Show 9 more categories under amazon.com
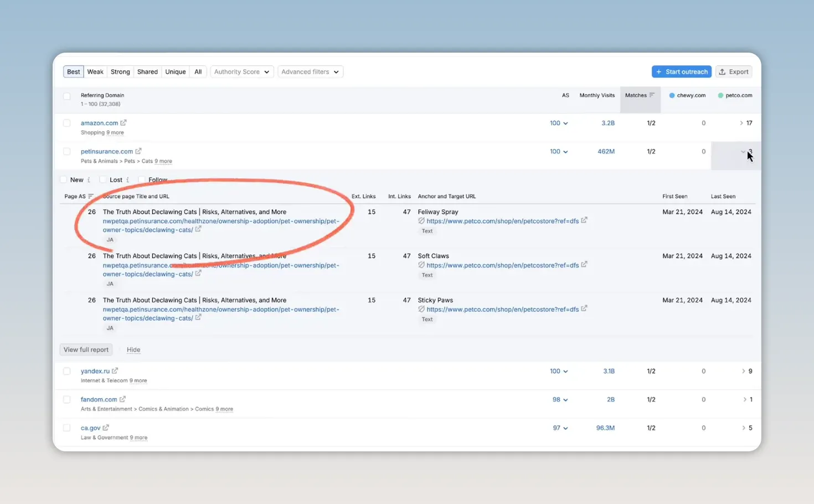 click(115, 132)
